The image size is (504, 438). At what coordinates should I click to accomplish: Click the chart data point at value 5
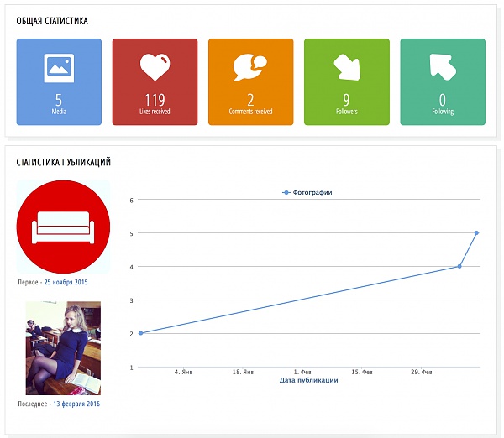coord(476,232)
